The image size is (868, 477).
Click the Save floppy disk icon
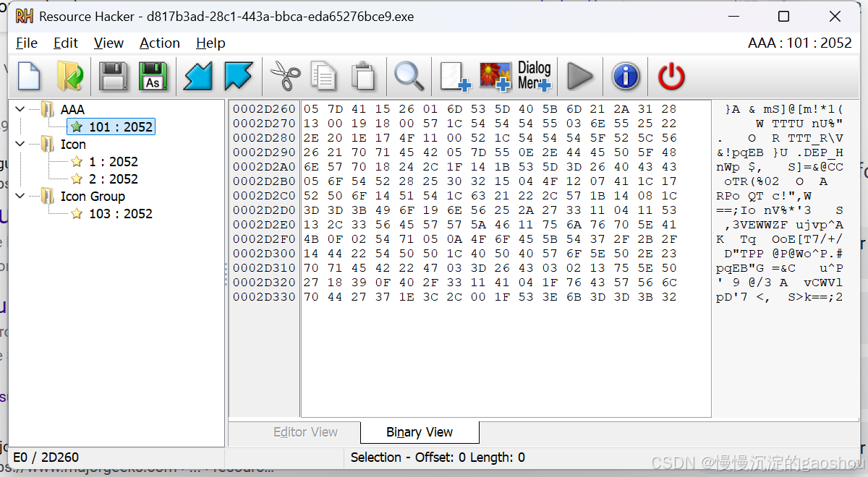[x=113, y=76]
